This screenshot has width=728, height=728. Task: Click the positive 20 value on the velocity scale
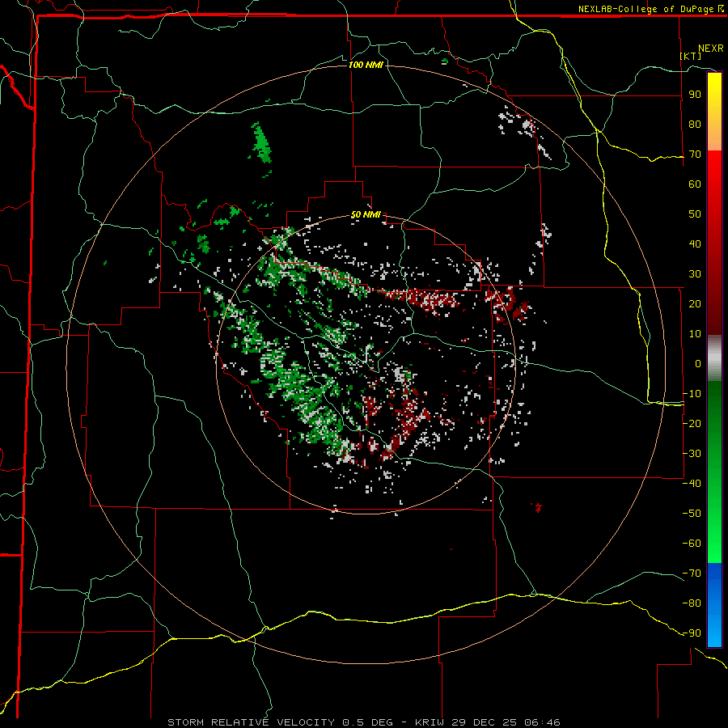pos(695,303)
